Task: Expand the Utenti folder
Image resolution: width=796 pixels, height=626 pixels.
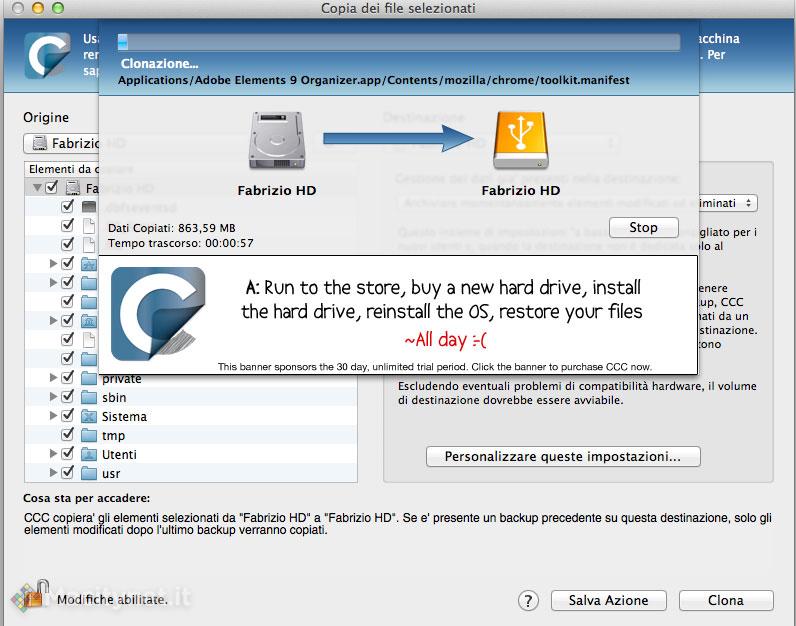Action: [x=53, y=453]
